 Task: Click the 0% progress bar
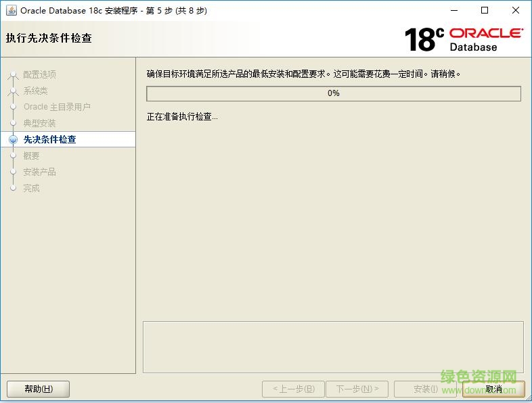[x=334, y=93]
